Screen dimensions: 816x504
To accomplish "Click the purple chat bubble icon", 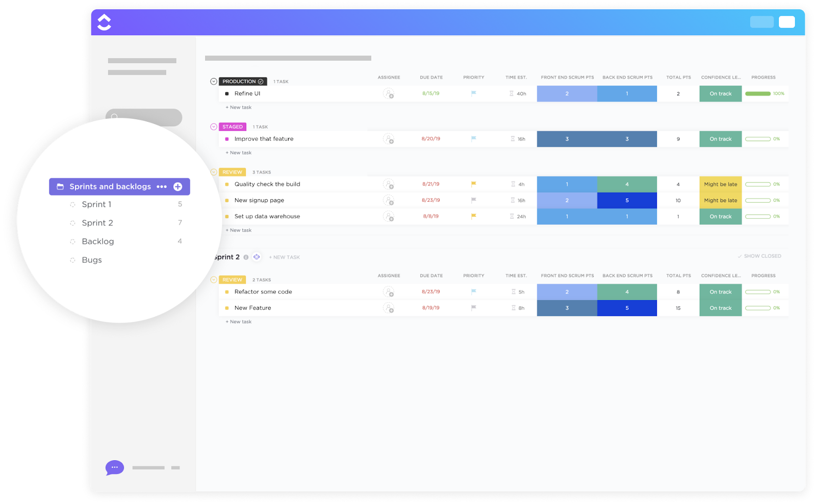I will pyautogui.click(x=115, y=467).
